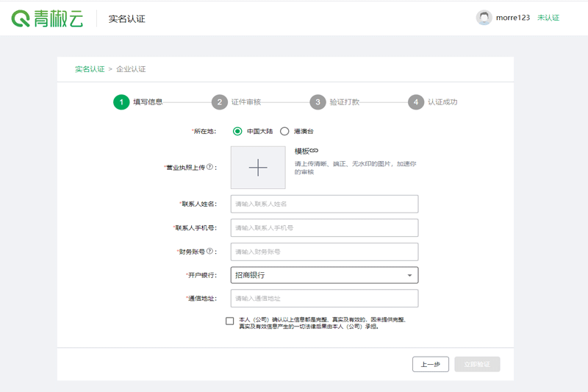Select the 中国大陆 radio button
This screenshot has width=588, height=392.
tap(237, 132)
